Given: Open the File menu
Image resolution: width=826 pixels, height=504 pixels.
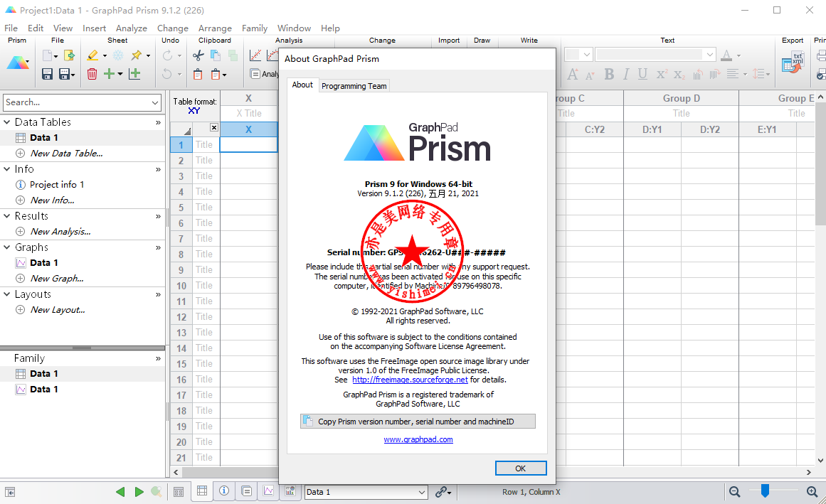Looking at the screenshot, I should [x=11, y=28].
